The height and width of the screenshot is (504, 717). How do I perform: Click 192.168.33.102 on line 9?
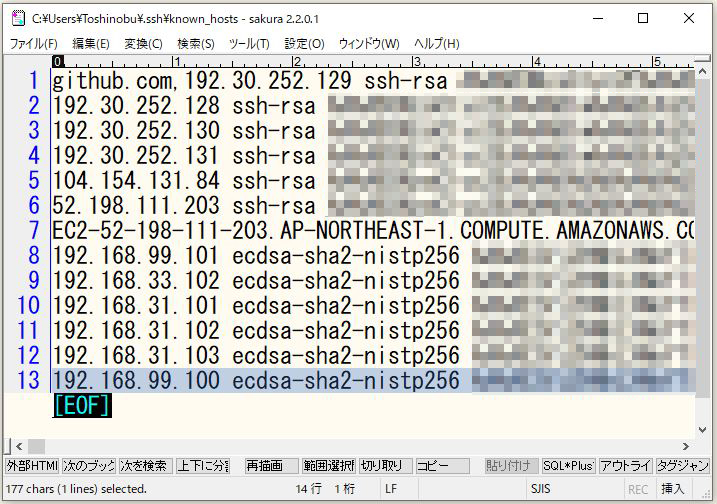[x=136, y=280]
